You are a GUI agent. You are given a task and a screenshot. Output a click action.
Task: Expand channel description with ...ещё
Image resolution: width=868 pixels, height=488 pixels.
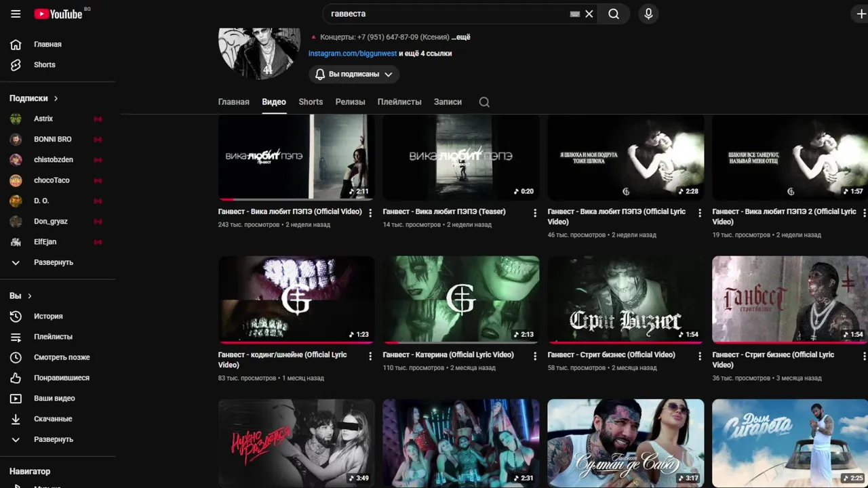(x=461, y=37)
